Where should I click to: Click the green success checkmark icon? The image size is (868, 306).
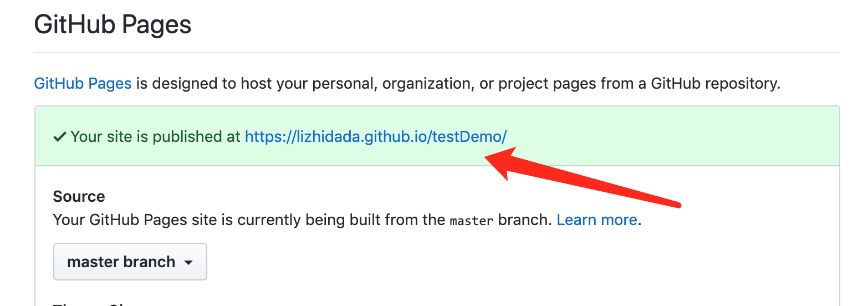pyautogui.click(x=59, y=136)
